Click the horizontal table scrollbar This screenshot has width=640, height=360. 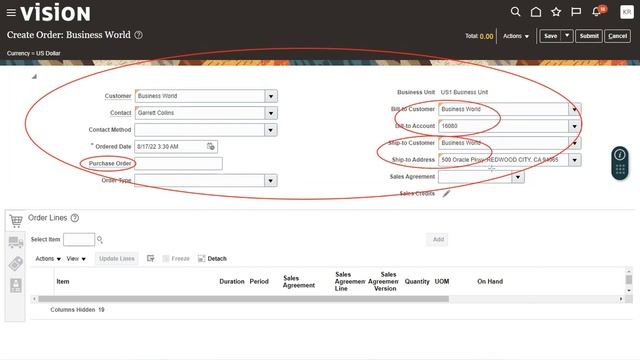[x=243, y=299]
